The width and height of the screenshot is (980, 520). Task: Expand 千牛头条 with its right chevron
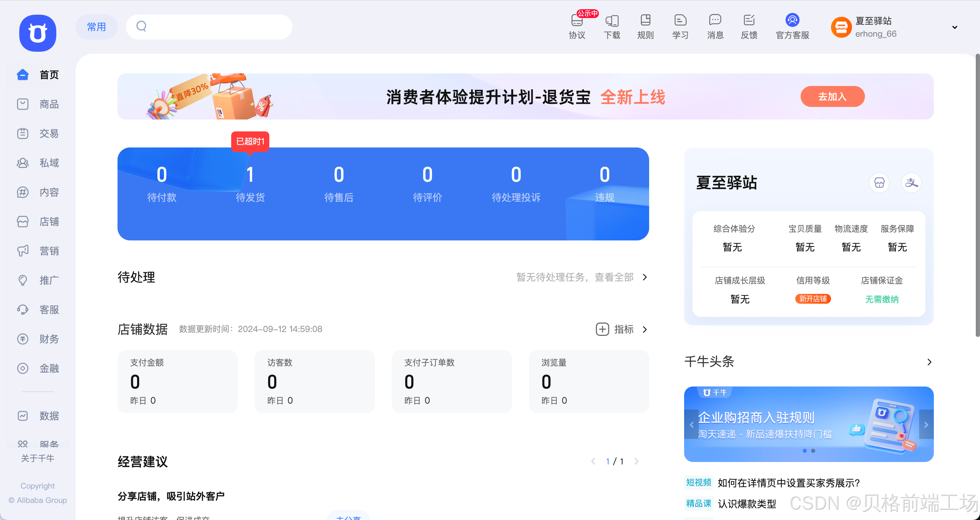[x=929, y=362]
